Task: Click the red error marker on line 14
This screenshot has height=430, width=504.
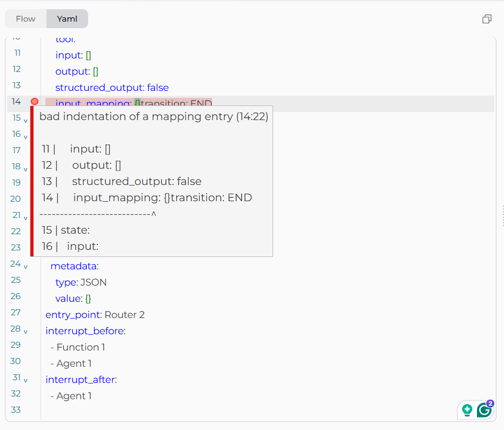Action: tap(35, 102)
